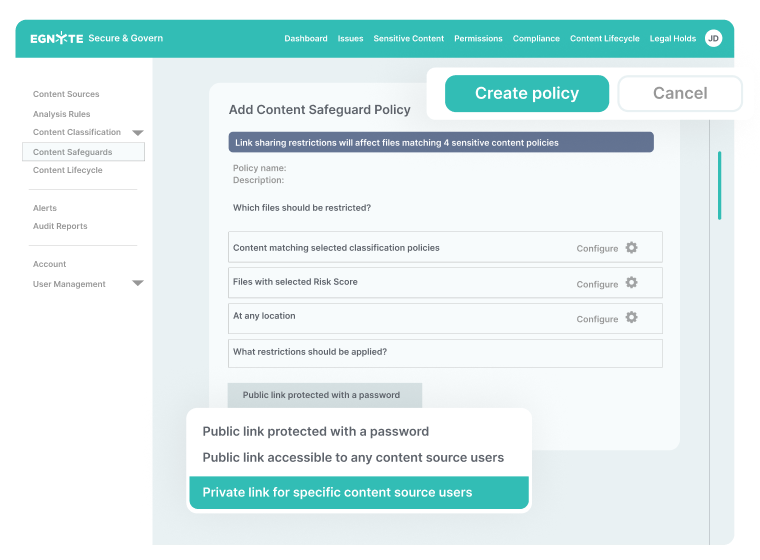Expand User Management sidebar arrow
This screenshot has width=760, height=560.
(x=138, y=284)
